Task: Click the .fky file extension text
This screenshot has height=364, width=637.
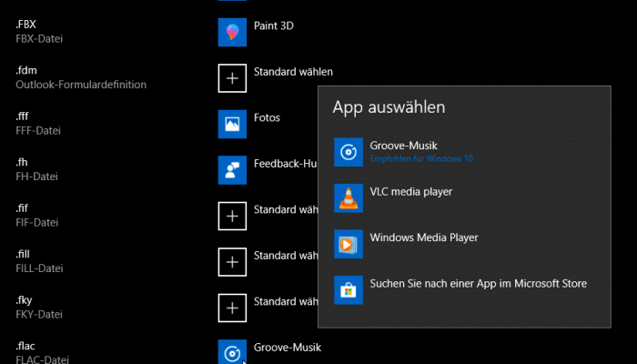Action: tap(24, 300)
